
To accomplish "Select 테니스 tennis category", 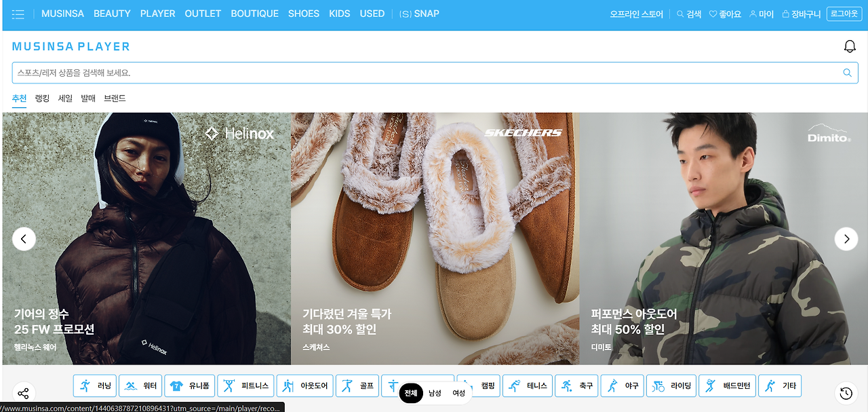I will pyautogui.click(x=528, y=386).
